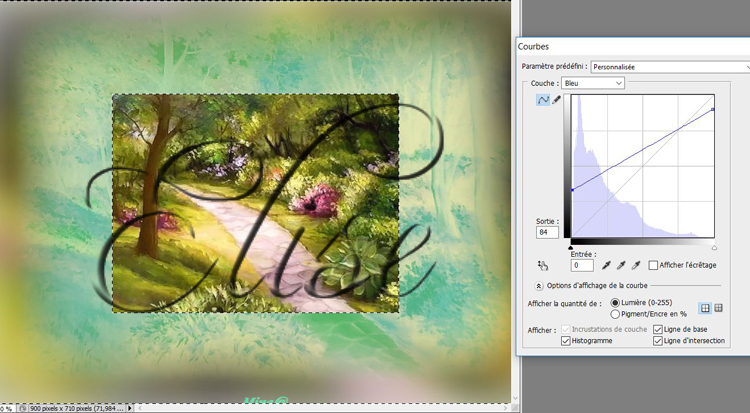Click the white point slider under the curve
Screen dimensions: 750x413
click(714, 247)
